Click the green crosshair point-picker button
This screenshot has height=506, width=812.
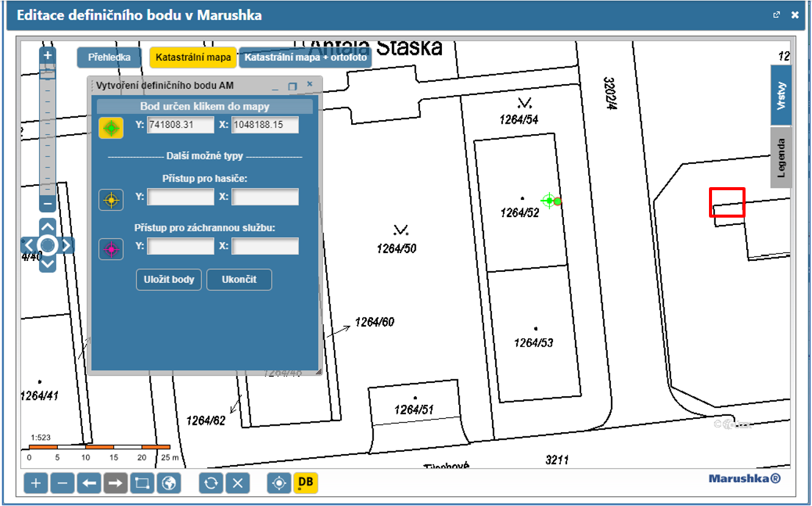tap(111, 128)
